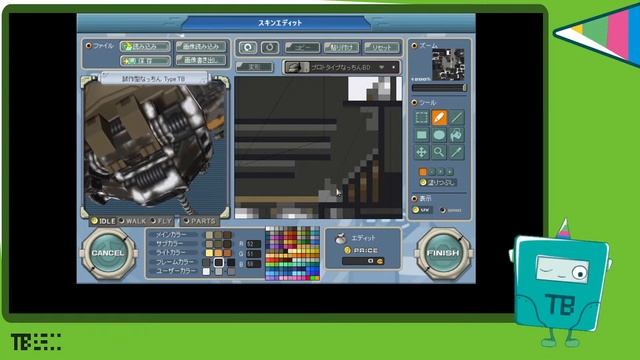Open the プロトタイプ part texture dropdown
The height and width of the screenshot is (360, 640).
[341, 67]
